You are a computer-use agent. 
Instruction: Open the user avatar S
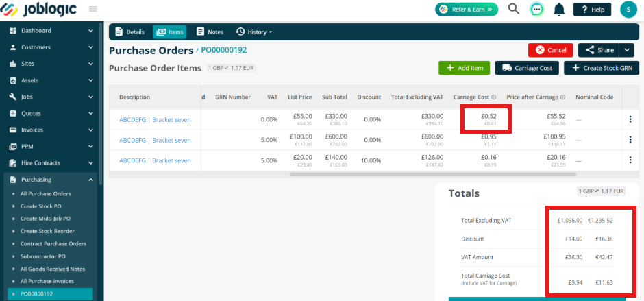pos(628,9)
